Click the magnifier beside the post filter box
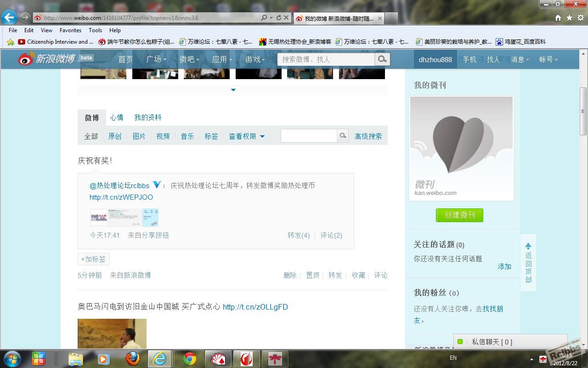 pyautogui.click(x=343, y=136)
